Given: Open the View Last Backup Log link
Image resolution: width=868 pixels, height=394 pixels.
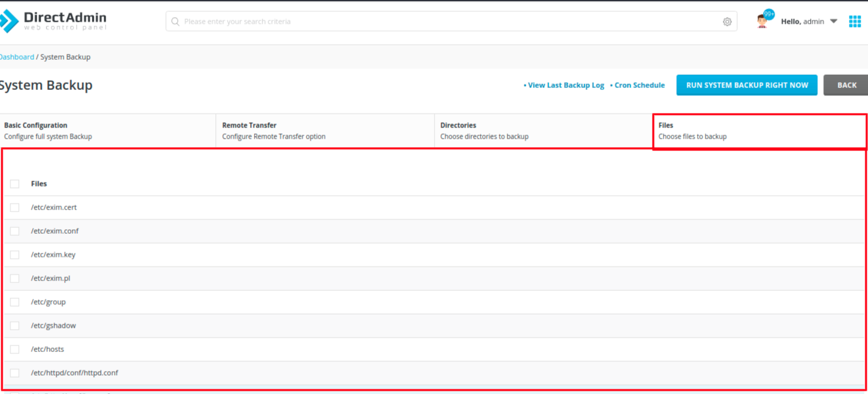Looking at the screenshot, I should tap(565, 85).
